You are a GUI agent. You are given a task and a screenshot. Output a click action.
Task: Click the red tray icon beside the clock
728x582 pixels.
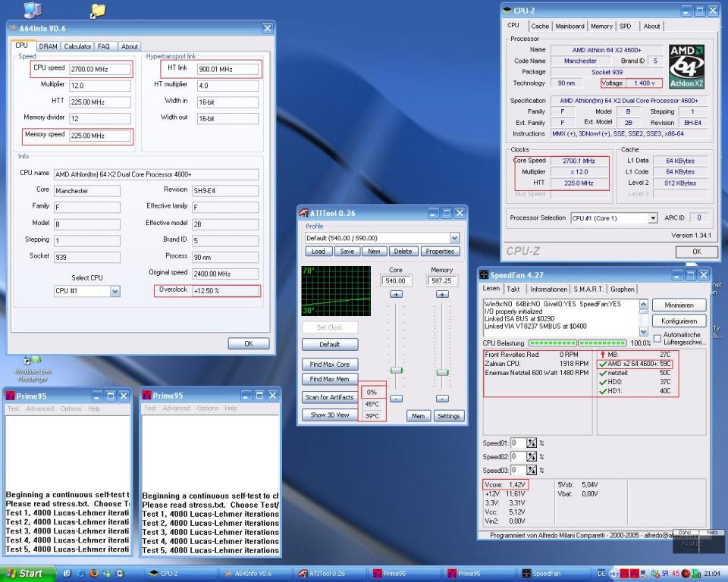686,574
